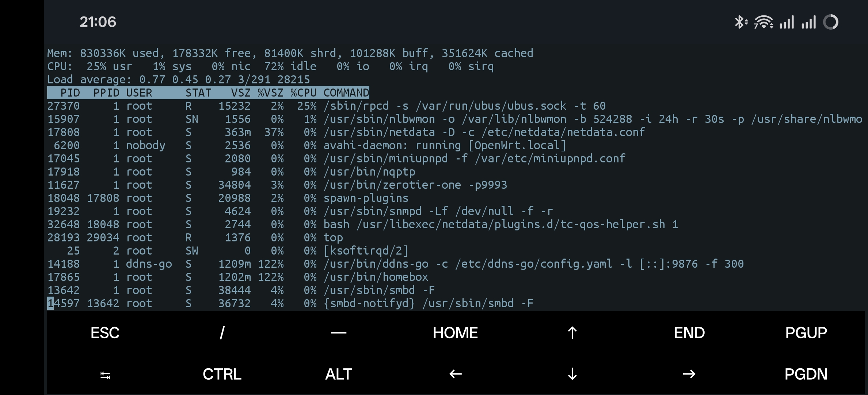Click the highlighted top column header row

click(208, 93)
